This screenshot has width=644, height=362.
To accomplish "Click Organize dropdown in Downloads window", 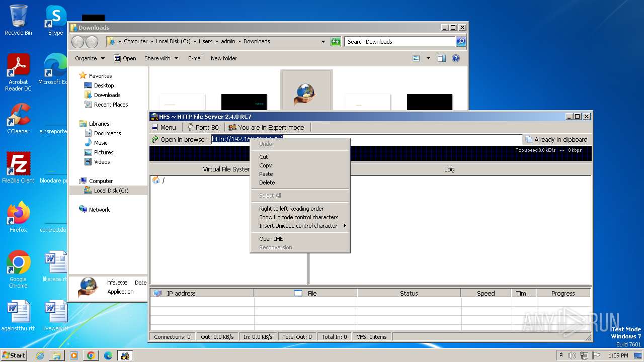I will click(x=90, y=58).
